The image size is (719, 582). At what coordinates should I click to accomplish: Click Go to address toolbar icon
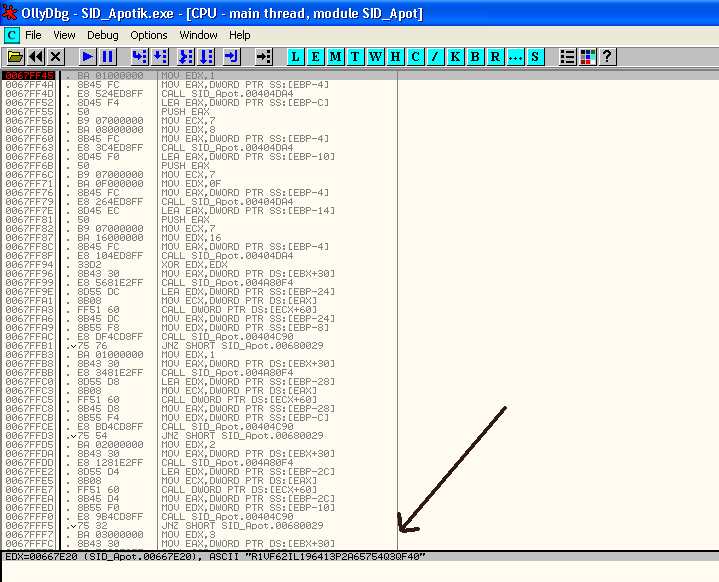264,57
